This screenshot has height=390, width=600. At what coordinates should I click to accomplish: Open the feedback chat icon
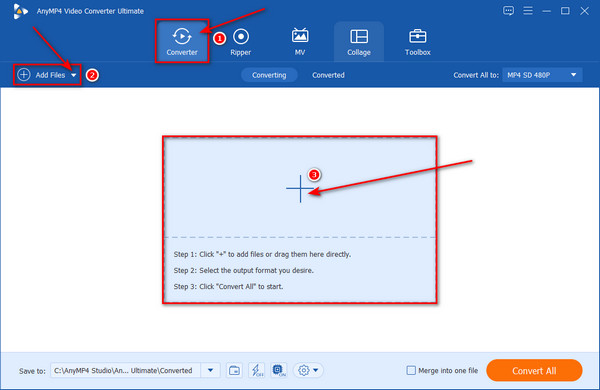point(508,11)
